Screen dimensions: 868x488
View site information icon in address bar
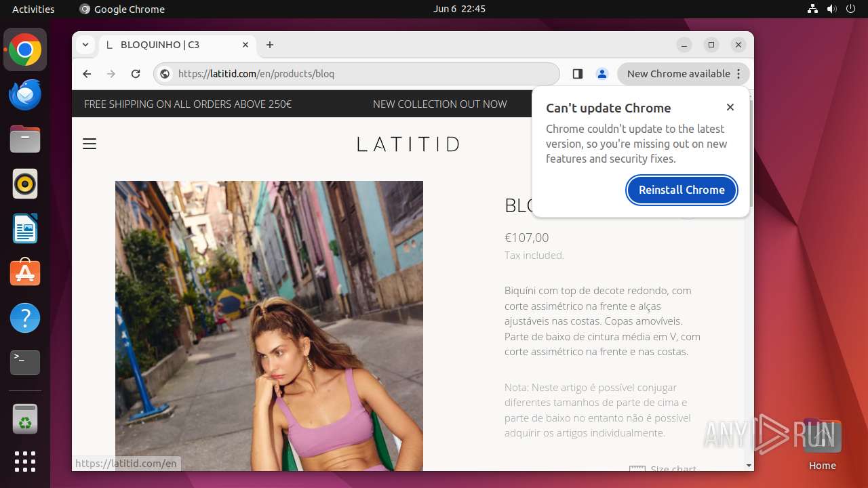(165, 74)
